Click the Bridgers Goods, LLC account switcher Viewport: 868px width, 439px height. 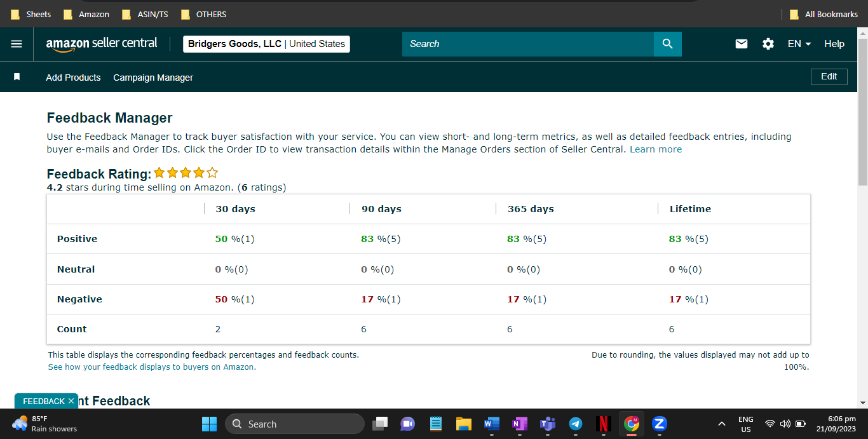pos(266,44)
